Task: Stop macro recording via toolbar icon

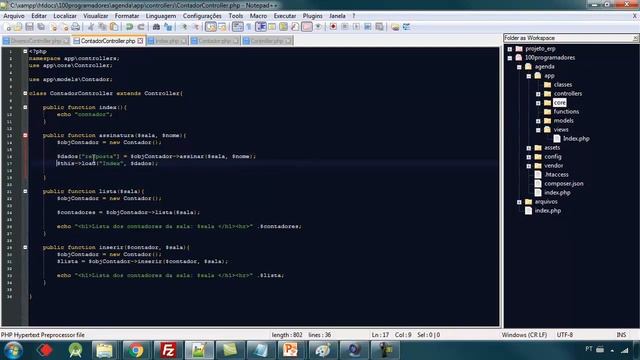Action: (345, 27)
